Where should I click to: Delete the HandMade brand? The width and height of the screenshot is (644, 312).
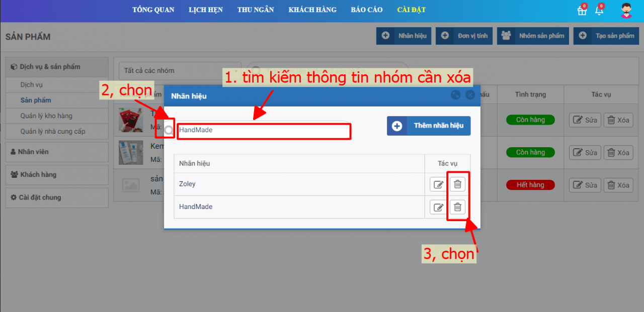457,207
